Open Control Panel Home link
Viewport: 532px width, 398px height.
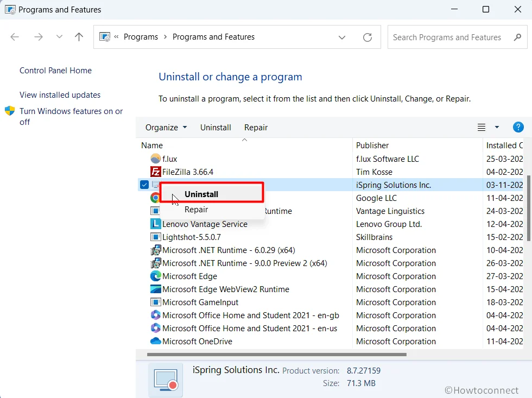tap(55, 70)
